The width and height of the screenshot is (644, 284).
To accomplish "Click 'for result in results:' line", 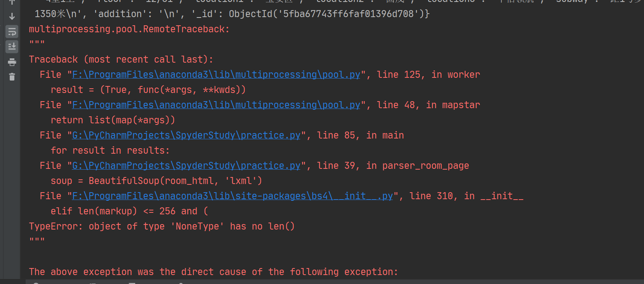I will pos(110,151).
